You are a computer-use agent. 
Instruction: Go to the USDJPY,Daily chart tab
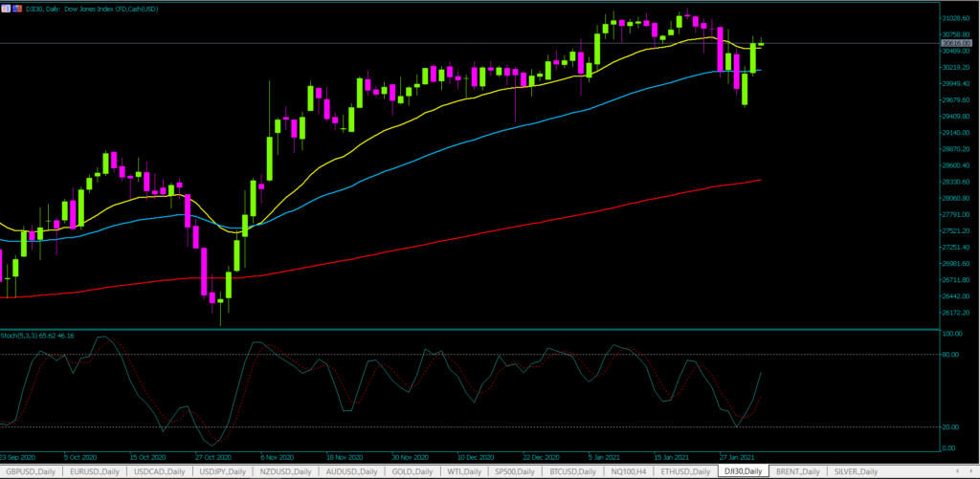pos(226,471)
